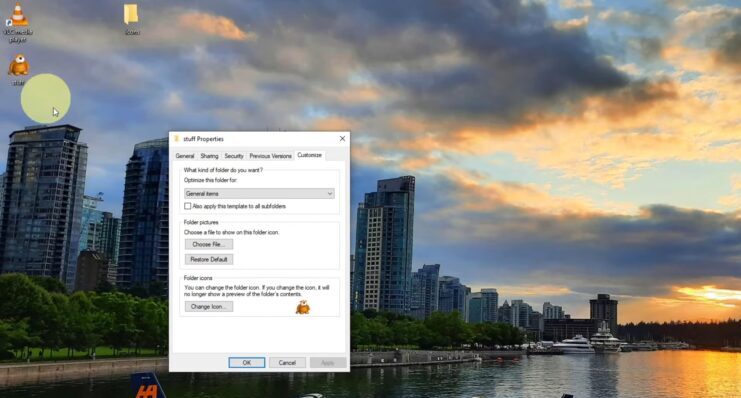Open the General items optimize dropdown

click(x=259, y=193)
